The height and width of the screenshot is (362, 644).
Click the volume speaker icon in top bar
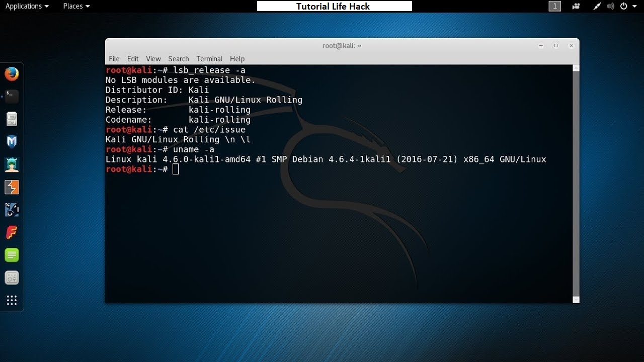610,6
